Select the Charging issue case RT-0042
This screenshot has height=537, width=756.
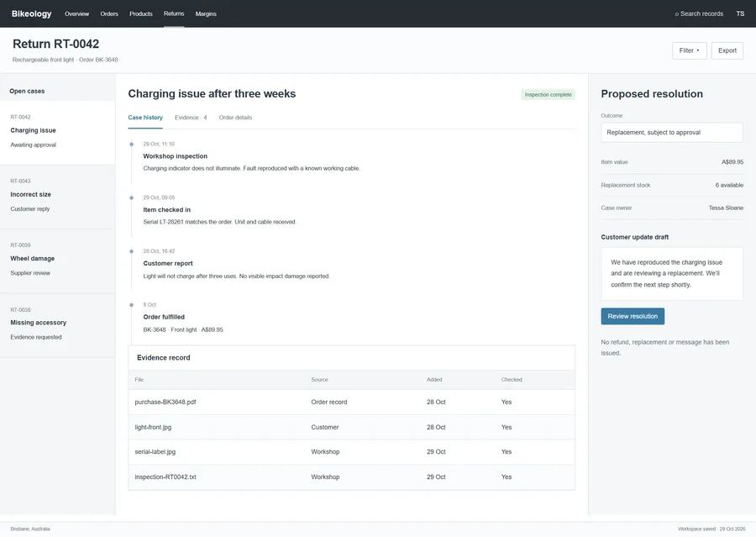[x=57, y=131]
